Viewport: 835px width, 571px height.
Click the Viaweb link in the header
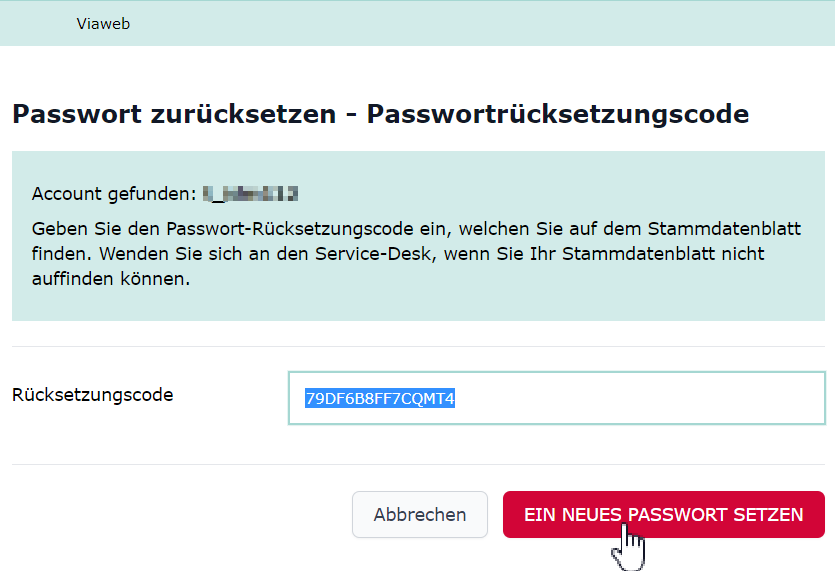pos(103,24)
